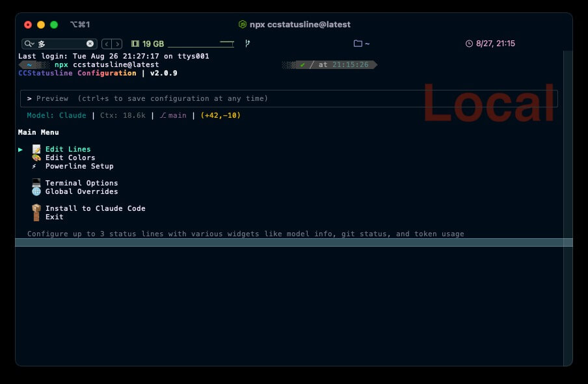This screenshot has height=384, width=588.
Task: Click the 'CCStatusline Configuration' title text
Action: (77, 73)
